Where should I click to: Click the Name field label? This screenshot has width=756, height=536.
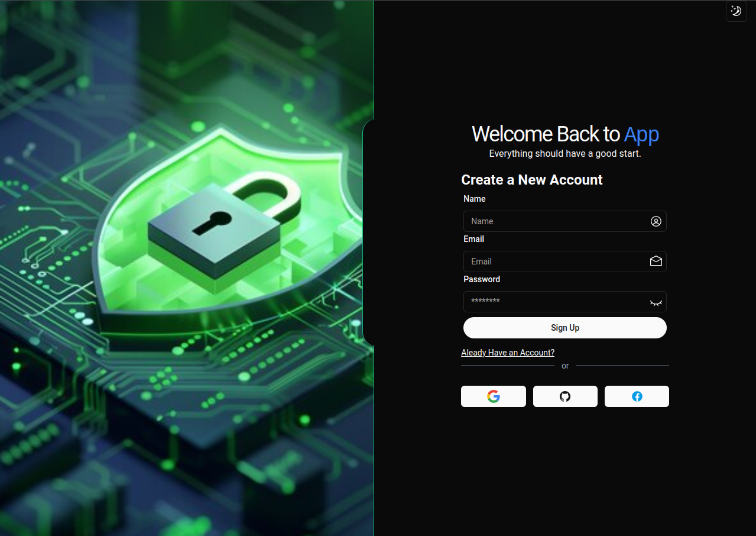click(475, 199)
